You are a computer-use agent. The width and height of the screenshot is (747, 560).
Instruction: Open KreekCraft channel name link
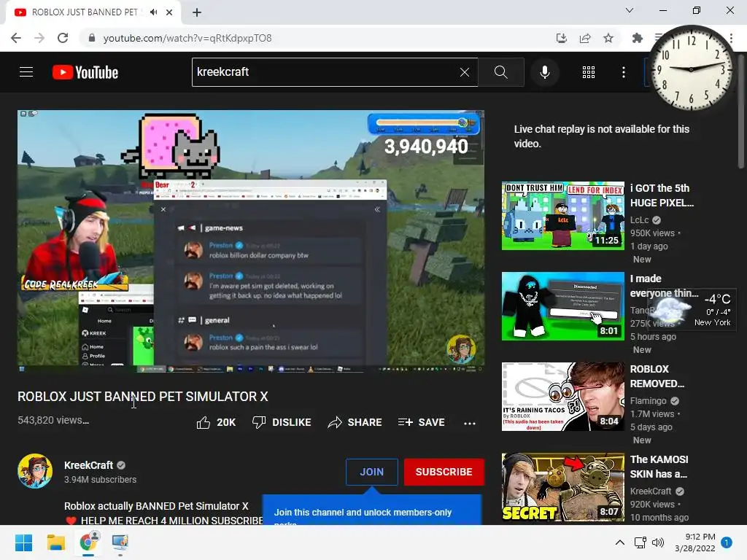(x=88, y=465)
